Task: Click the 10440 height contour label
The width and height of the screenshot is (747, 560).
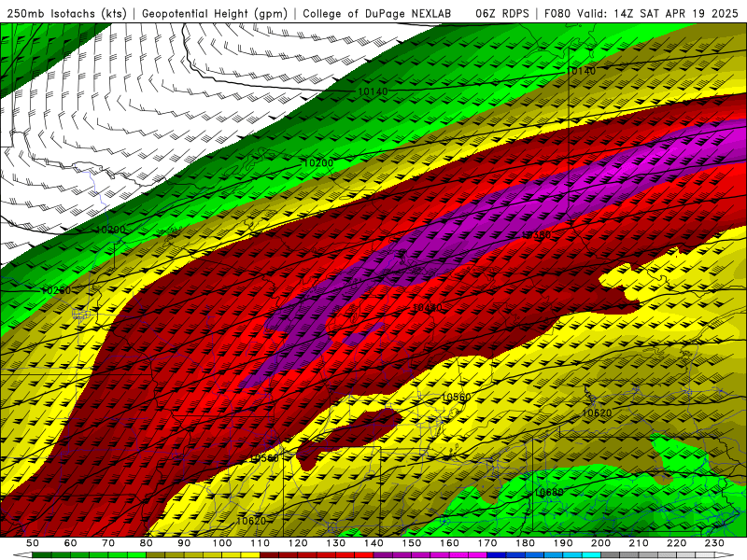Action: 427,308
